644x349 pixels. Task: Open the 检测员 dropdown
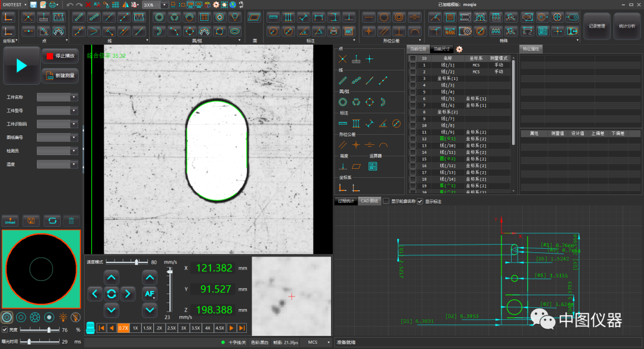coord(74,150)
